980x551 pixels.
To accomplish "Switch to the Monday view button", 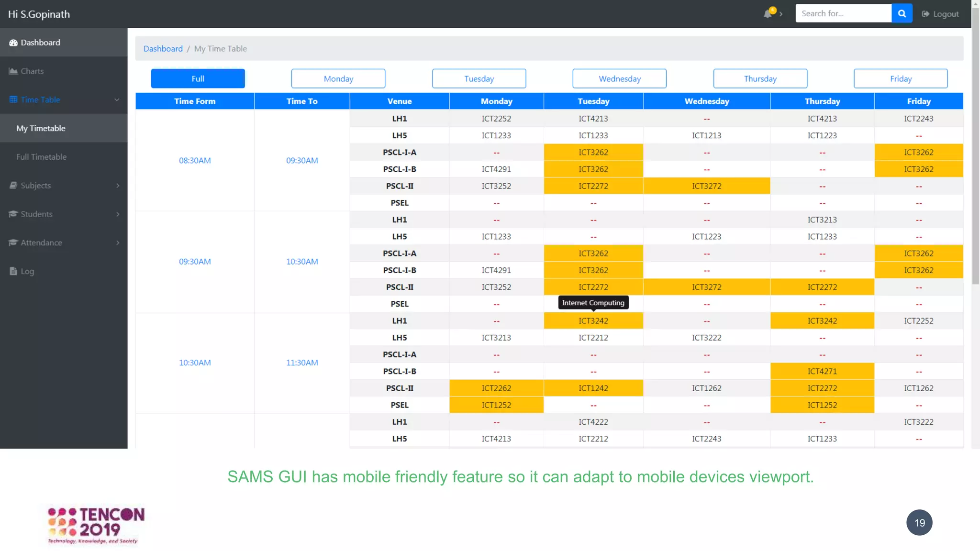I will (338, 78).
